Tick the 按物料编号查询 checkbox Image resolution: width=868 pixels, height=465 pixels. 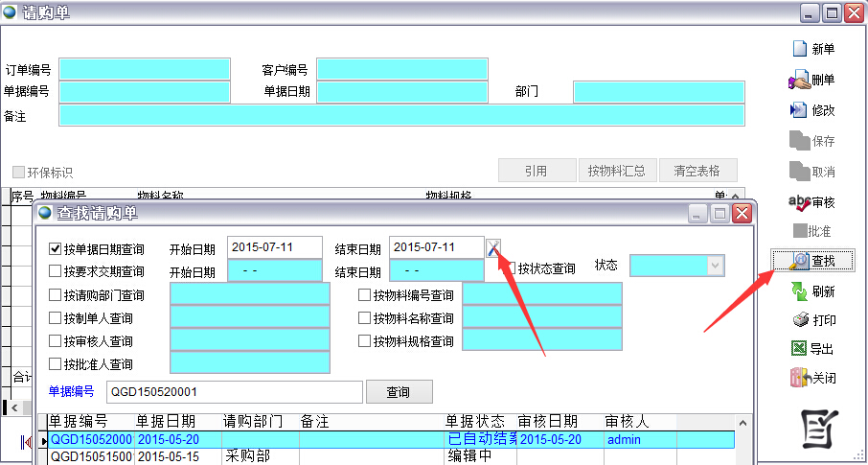point(365,295)
